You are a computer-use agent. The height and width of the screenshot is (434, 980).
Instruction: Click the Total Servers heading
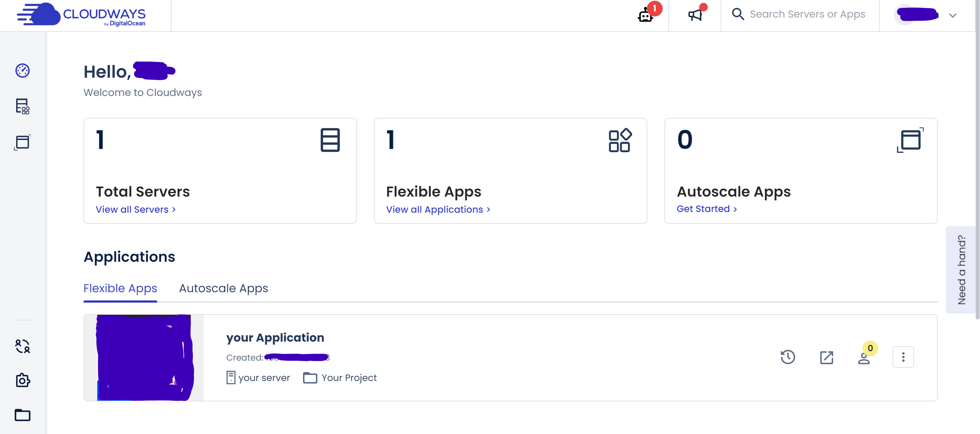click(x=143, y=191)
